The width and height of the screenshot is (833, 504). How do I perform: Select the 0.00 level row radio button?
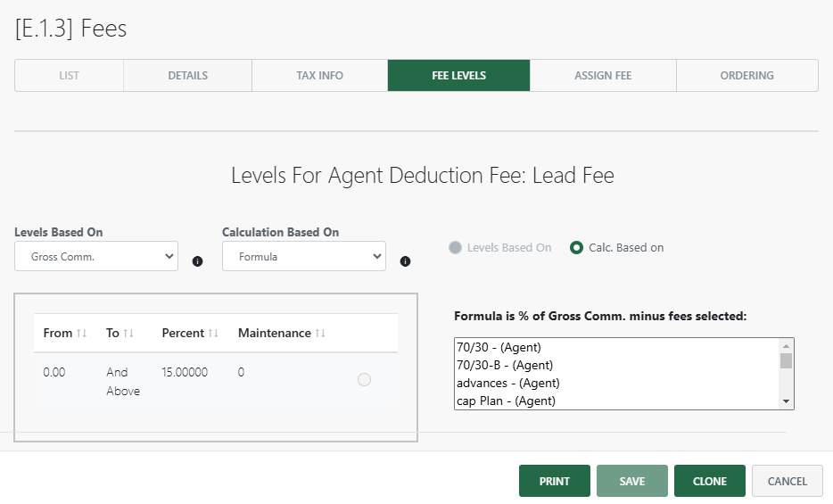click(364, 380)
